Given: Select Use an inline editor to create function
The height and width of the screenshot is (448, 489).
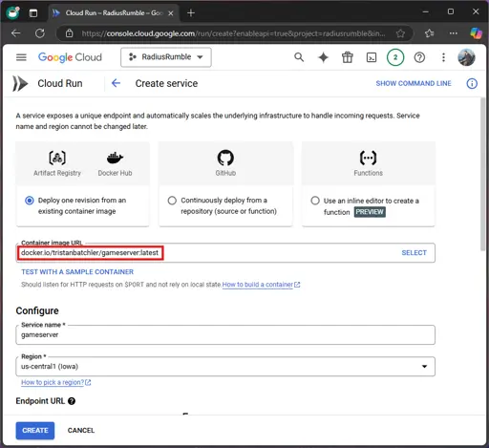Looking at the screenshot, I should click(x=315, y=201).
